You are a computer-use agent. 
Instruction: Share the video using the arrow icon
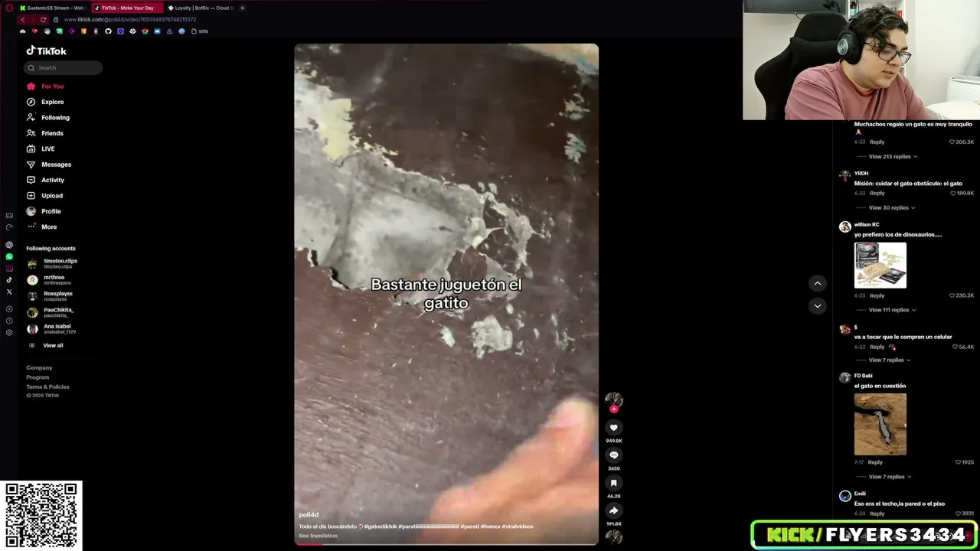[x=613, y=510]
